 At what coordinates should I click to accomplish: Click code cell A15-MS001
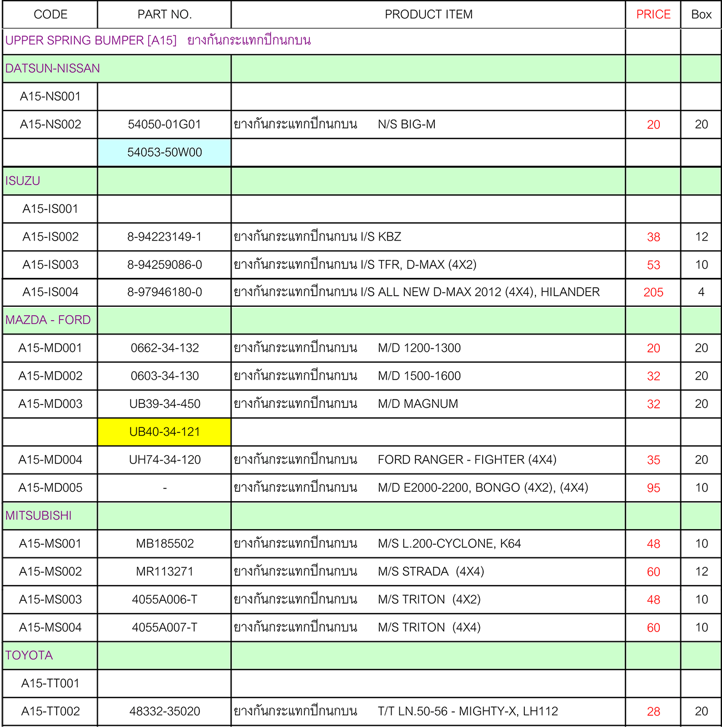(x=51, y=544)
